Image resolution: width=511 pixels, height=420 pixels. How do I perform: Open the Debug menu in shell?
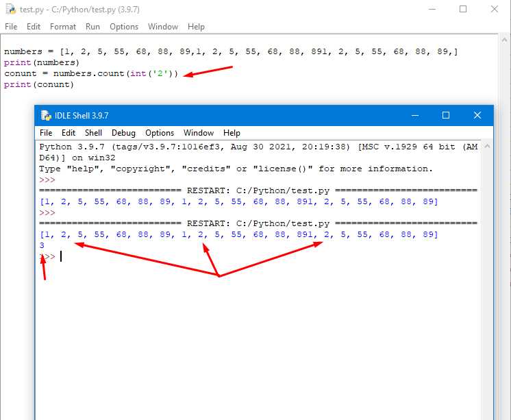123,133
